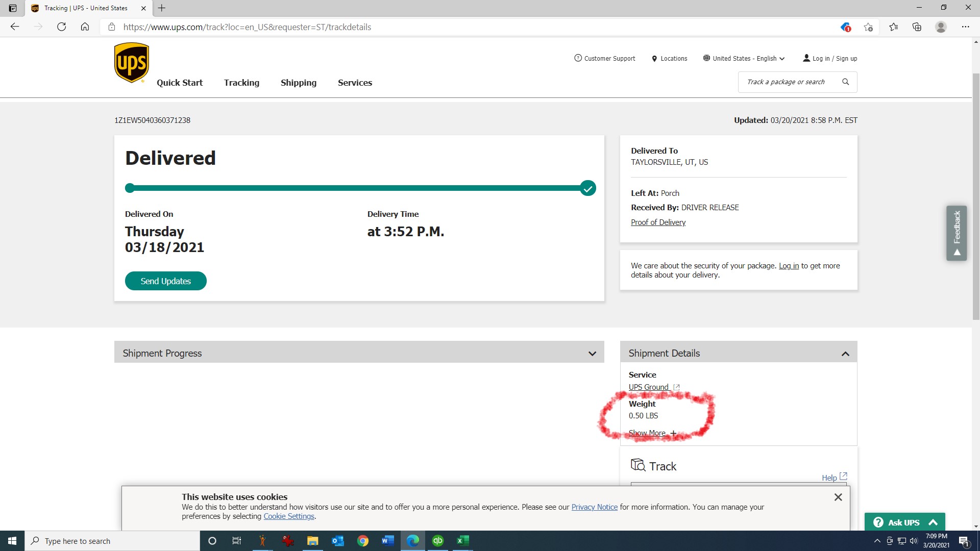This screenshot has height=551, width=980.
Task: Click the search magnifier icon
Action: coord(845,82)
